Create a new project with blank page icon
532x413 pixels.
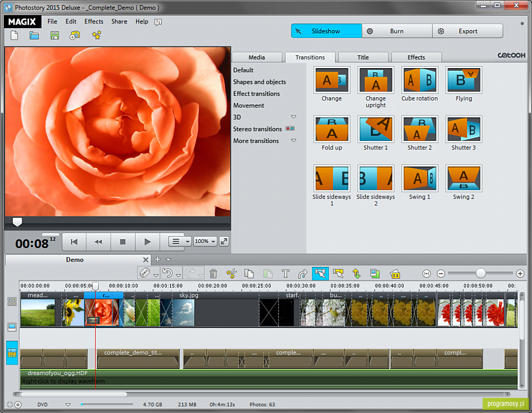tap(14, 35)
